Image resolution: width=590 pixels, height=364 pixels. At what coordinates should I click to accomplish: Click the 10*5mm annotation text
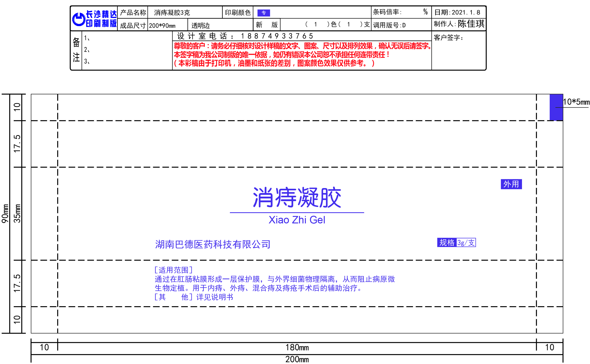(x=576, y=102)
